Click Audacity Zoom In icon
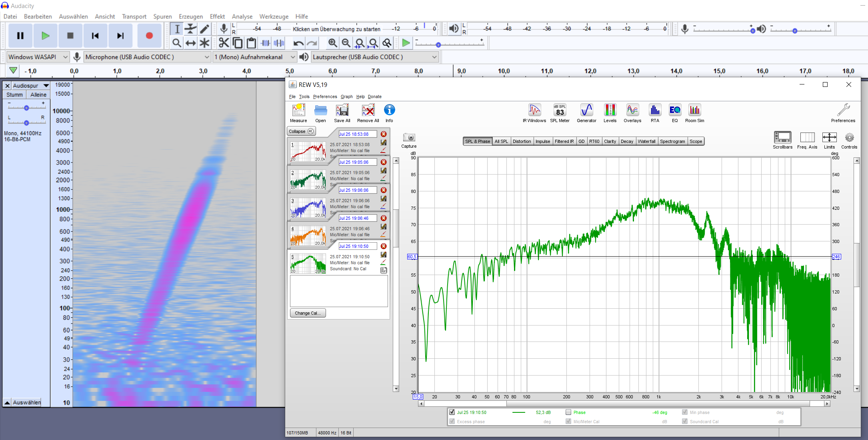 332,43
